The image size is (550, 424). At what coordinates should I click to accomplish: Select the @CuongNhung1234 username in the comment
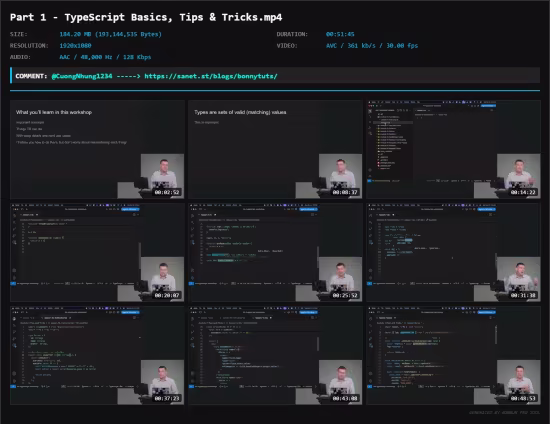82,76
